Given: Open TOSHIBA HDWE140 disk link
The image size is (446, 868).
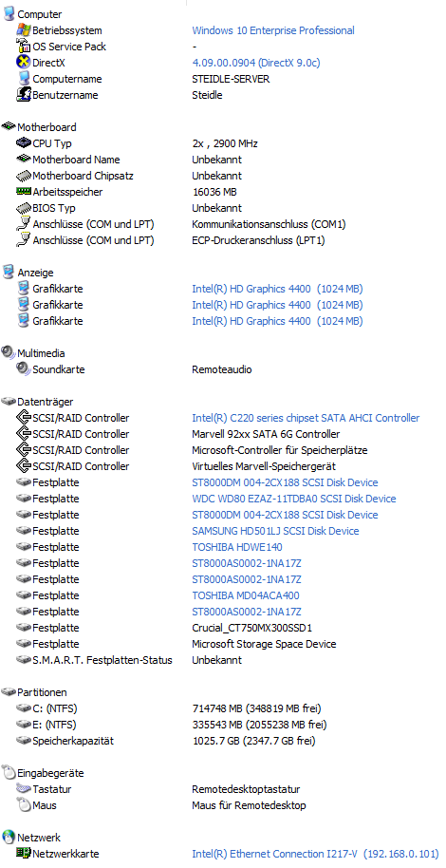Looking at the screenshot, I should [x=237, y=547].
